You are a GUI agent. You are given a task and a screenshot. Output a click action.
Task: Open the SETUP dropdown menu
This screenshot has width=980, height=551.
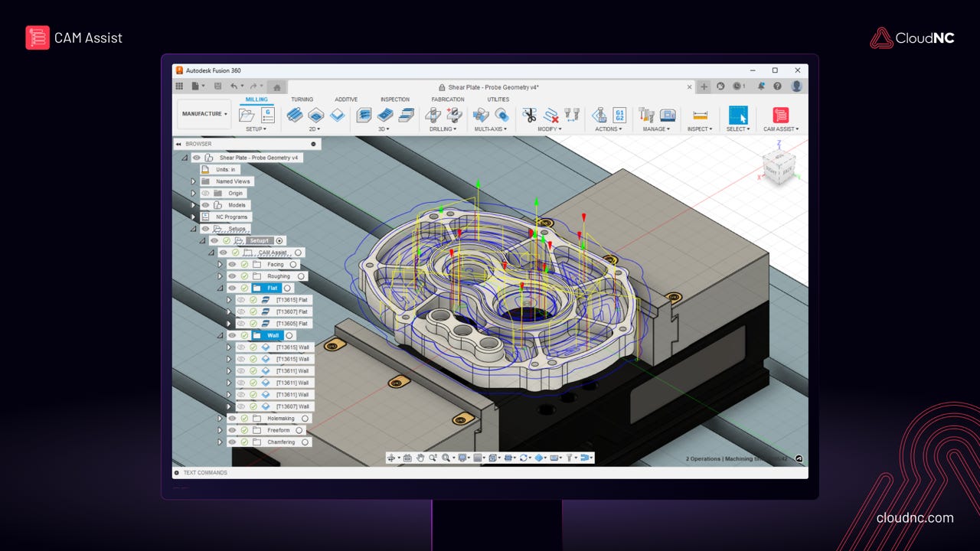256,129
